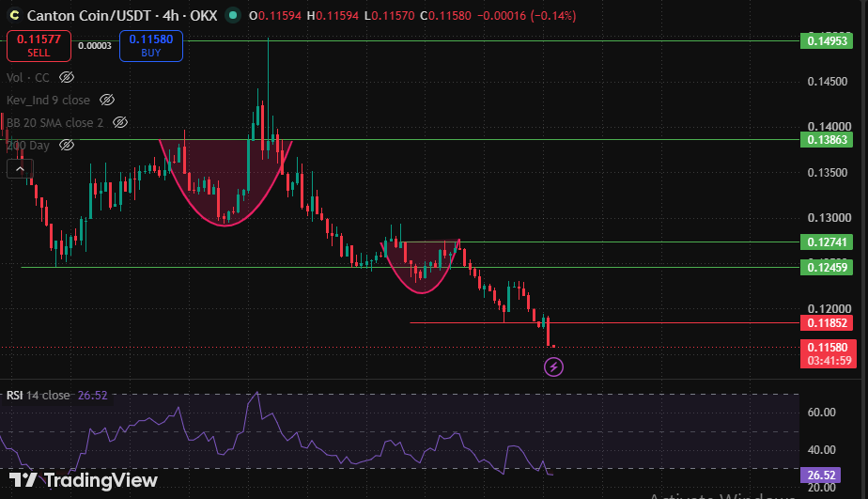
Task: Toggle visibility of Vol · CC indicator
Action: point(67,77)
